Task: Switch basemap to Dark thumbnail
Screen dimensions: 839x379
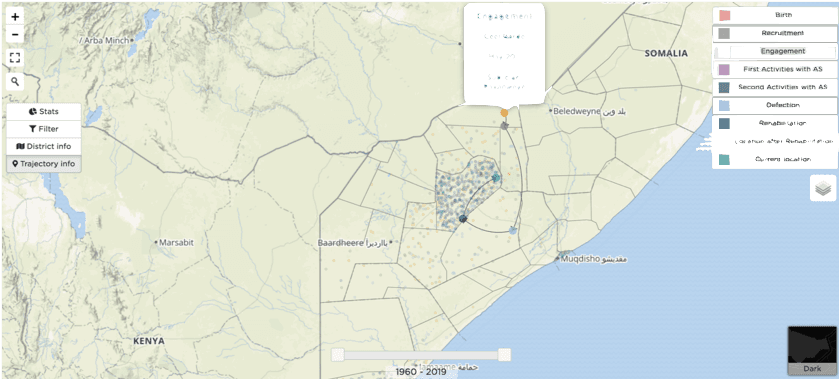Action: click(x=812, y=350)
